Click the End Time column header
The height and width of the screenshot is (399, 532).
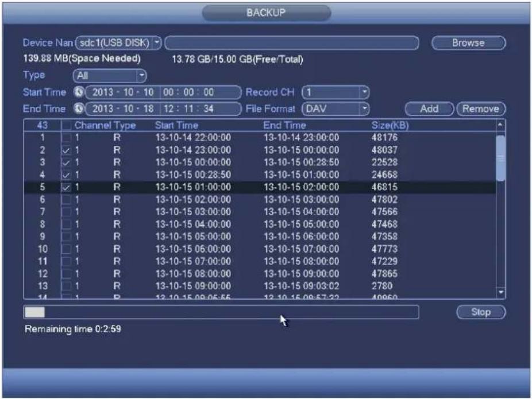point(284,125)
